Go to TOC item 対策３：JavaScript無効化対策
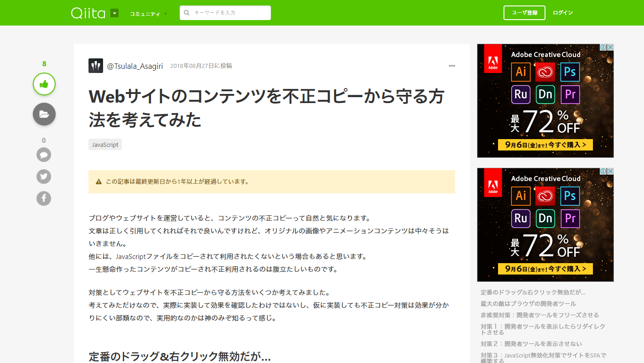This screenshot has height=363, width=644. 543,358
